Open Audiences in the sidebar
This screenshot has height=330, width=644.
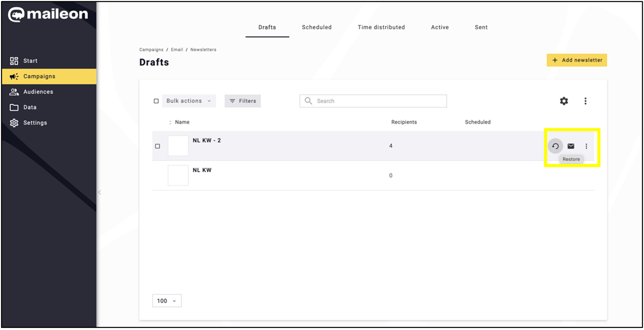[38, 92]
